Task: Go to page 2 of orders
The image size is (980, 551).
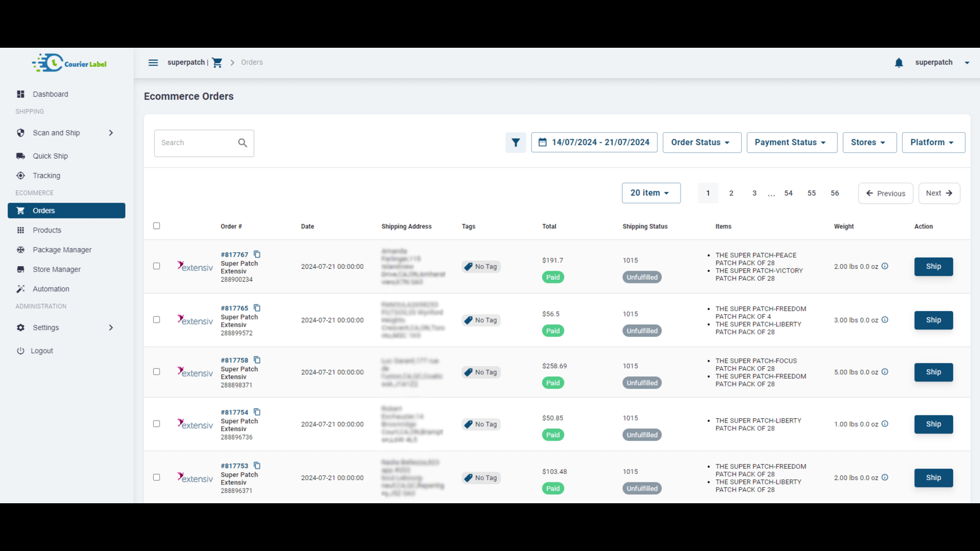Action: pos(731,193)
